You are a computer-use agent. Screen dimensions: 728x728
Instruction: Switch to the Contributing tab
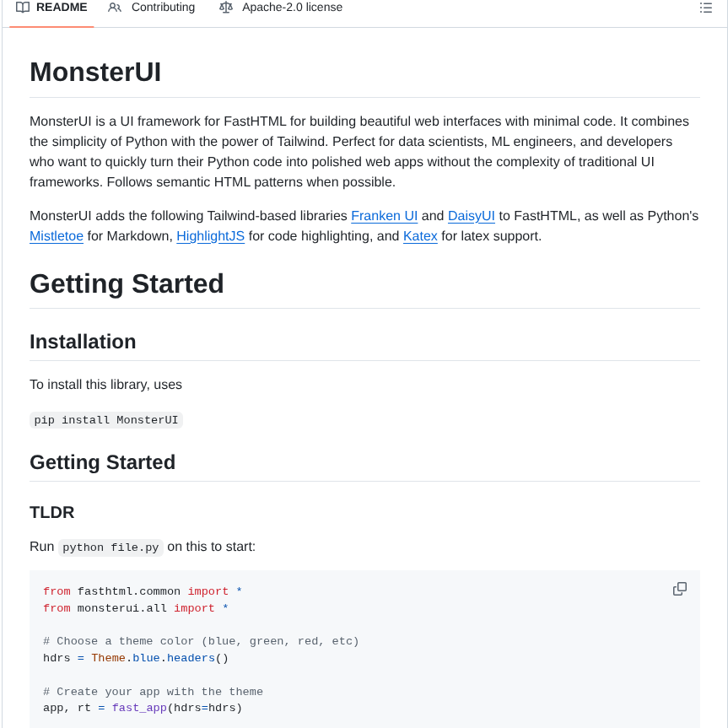tap(162, 7)
